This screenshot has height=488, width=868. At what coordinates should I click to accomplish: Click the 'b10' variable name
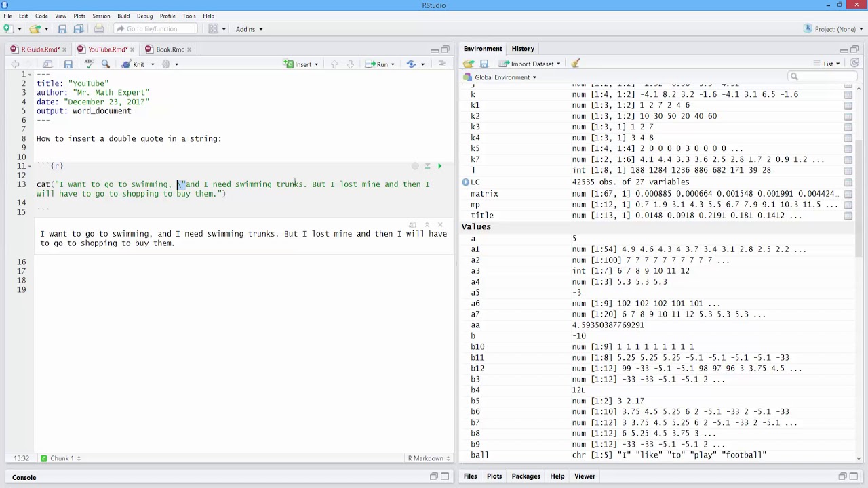coord(477,347)
